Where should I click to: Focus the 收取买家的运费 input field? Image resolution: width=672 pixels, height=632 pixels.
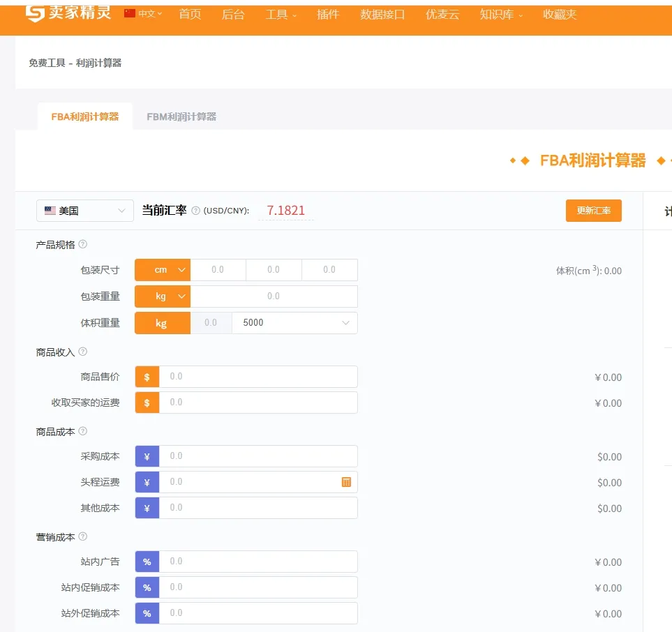click(x=258, y=402)
